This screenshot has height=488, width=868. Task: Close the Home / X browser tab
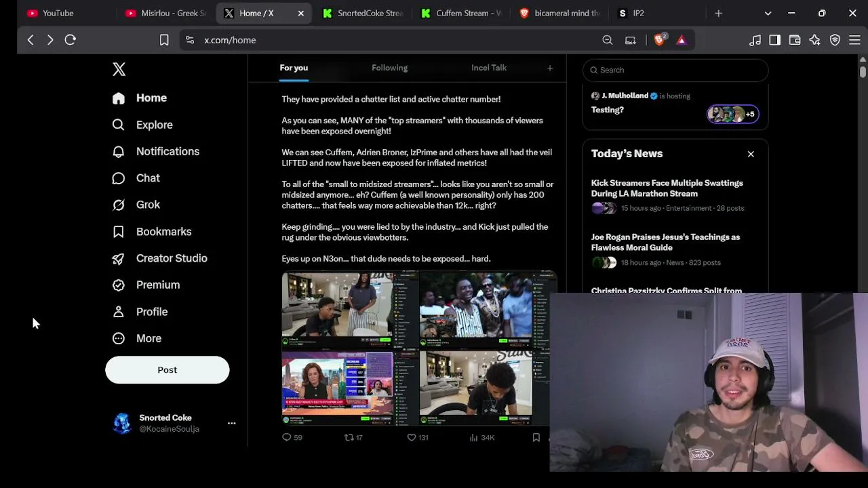coord(301,13)
